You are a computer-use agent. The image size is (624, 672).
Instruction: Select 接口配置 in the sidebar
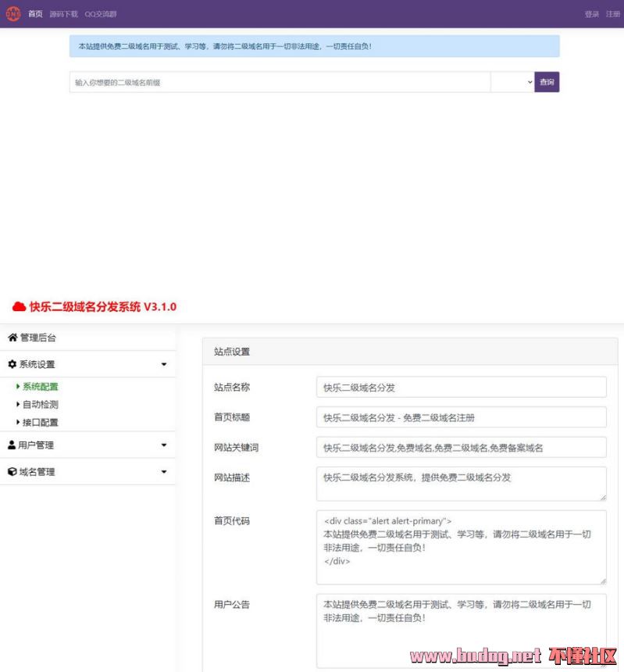(40, 423)
